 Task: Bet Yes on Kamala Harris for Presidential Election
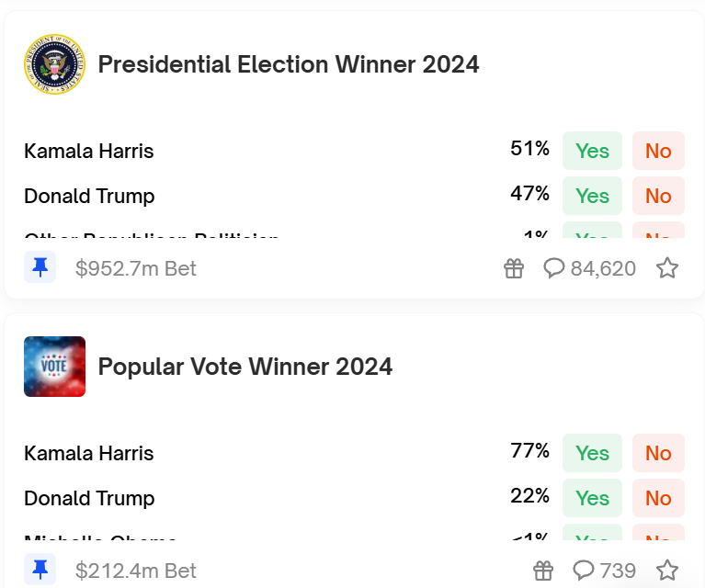[592, 151]
